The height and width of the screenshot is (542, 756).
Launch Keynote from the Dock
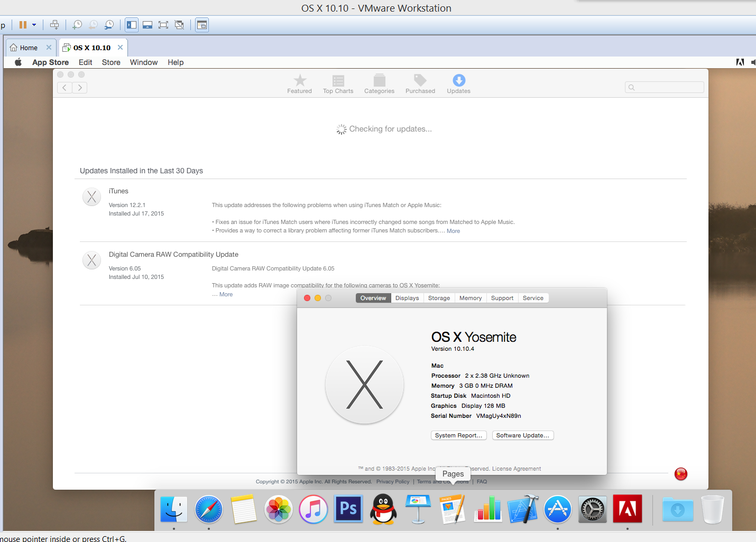click(418, 509)
